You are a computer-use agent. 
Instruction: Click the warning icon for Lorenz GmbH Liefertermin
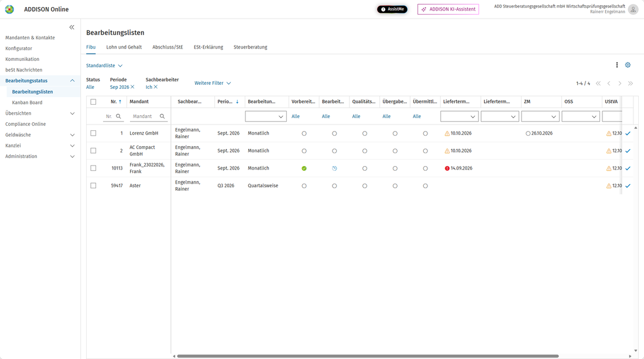click(x=447, y=133)
